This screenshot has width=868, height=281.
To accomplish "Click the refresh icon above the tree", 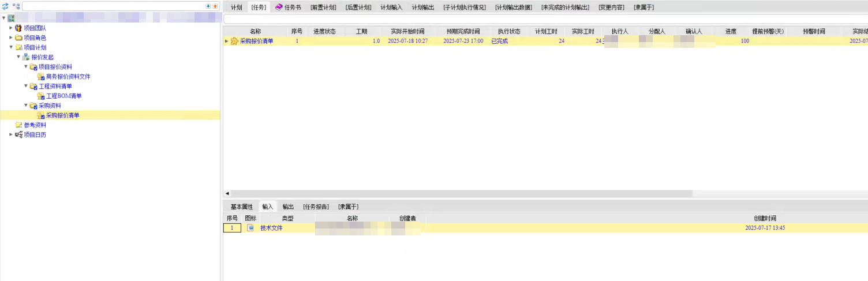I will 5,6.
